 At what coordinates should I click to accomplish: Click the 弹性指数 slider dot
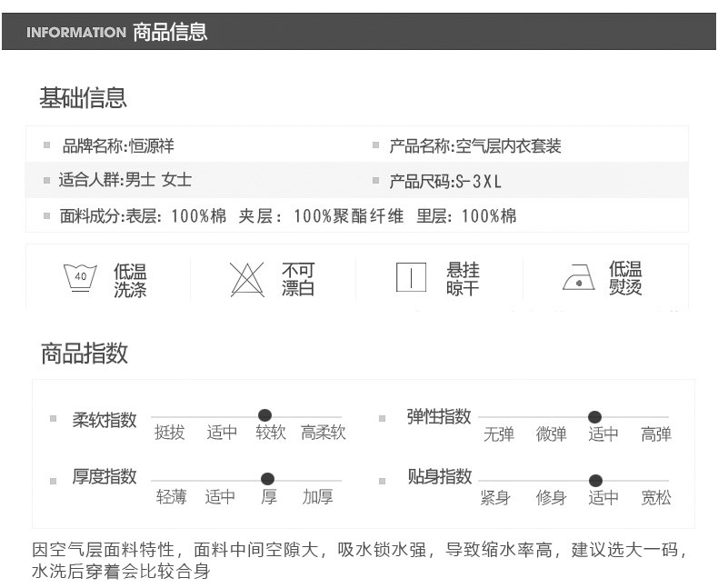594,417
